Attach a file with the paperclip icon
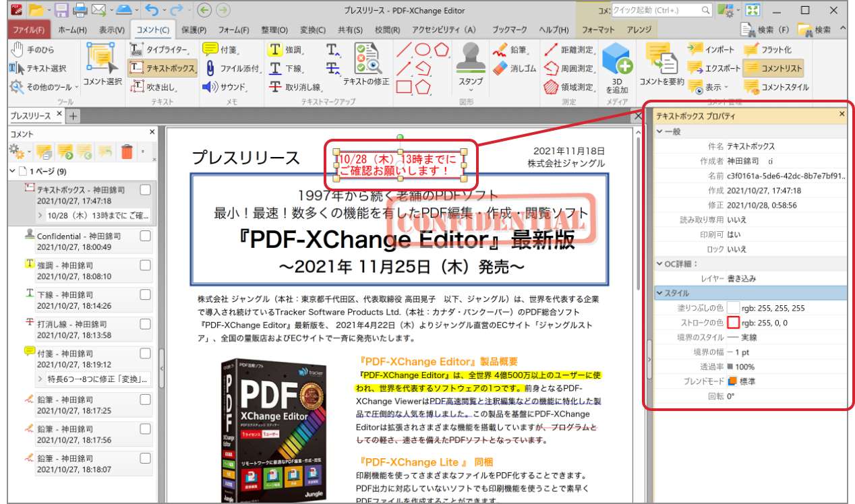855x504 pixels. point(231,68)
